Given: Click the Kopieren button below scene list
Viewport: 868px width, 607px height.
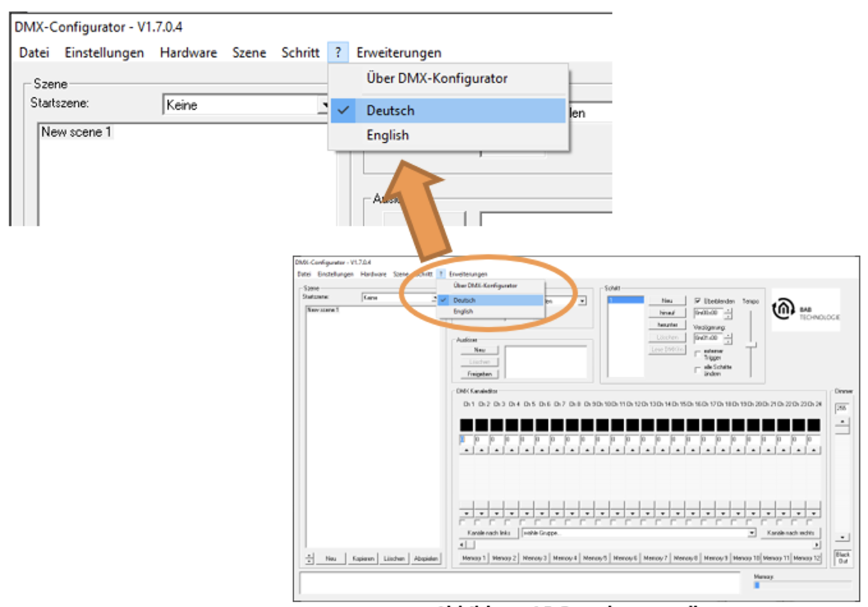Looking at the screenshot, I should point(363,558).
